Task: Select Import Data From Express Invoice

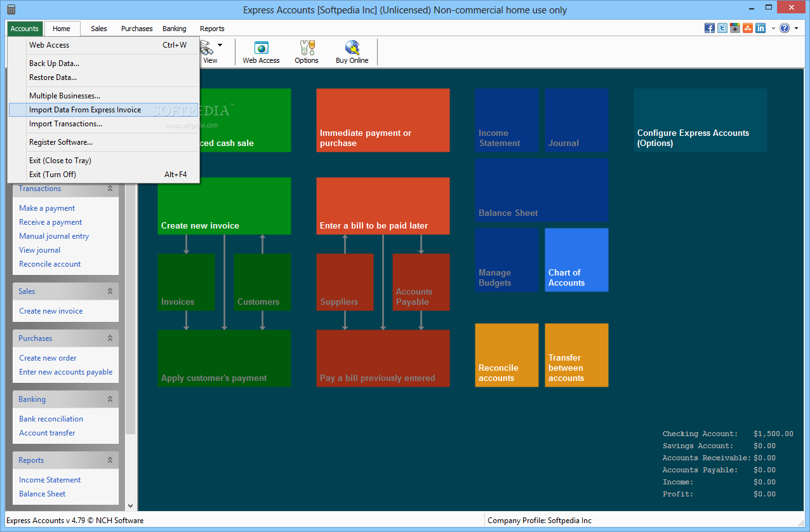Action: pyautogui.click(x=104, y=110)
